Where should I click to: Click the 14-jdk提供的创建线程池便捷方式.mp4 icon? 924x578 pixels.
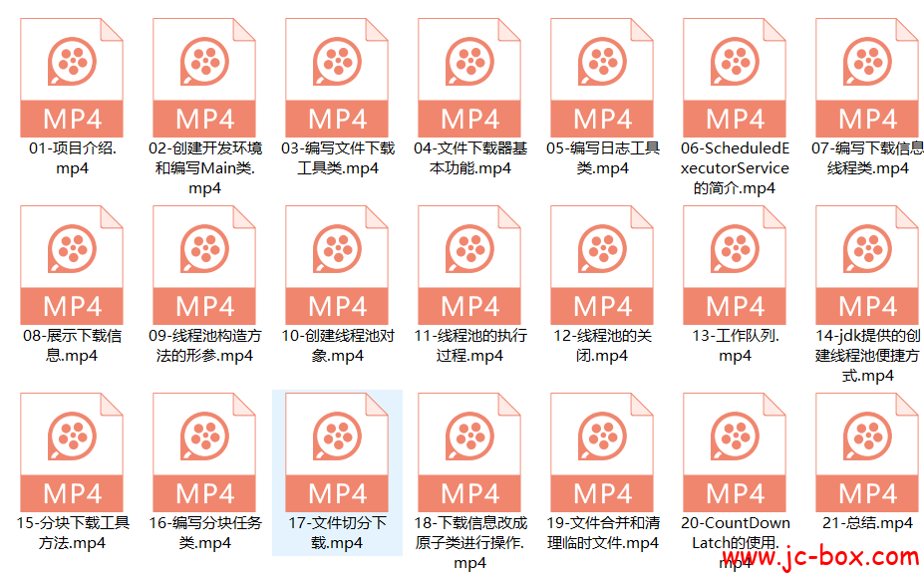coord(867,265)
